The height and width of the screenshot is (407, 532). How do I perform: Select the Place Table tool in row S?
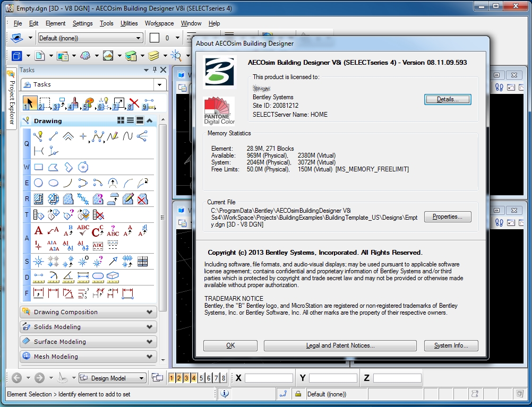[x=142, y=261]
